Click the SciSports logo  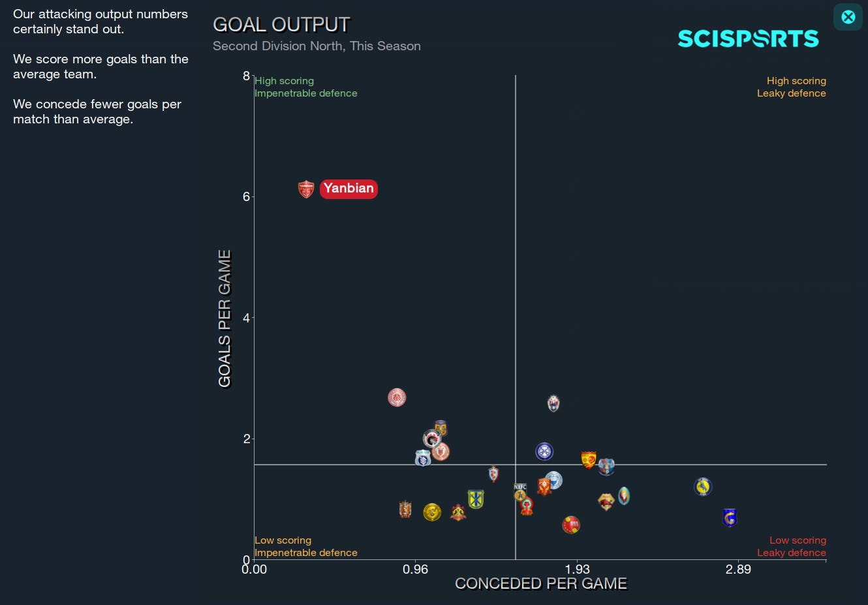click(x=748, y=39)
